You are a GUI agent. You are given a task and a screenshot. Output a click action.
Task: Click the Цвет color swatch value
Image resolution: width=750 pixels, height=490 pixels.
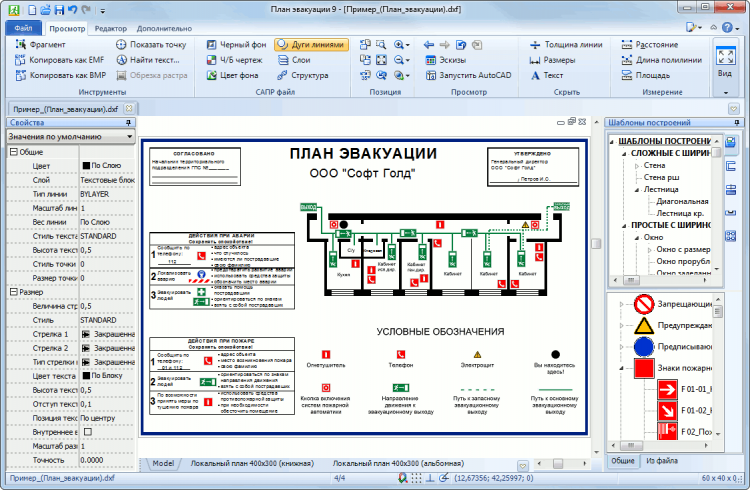tap(86, 166)
